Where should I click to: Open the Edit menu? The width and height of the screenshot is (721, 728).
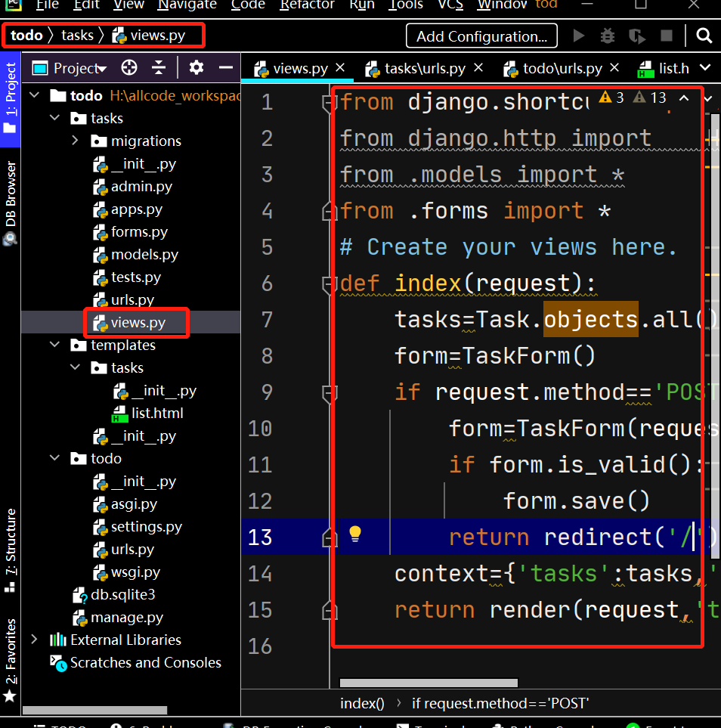(x=86, y=5)
